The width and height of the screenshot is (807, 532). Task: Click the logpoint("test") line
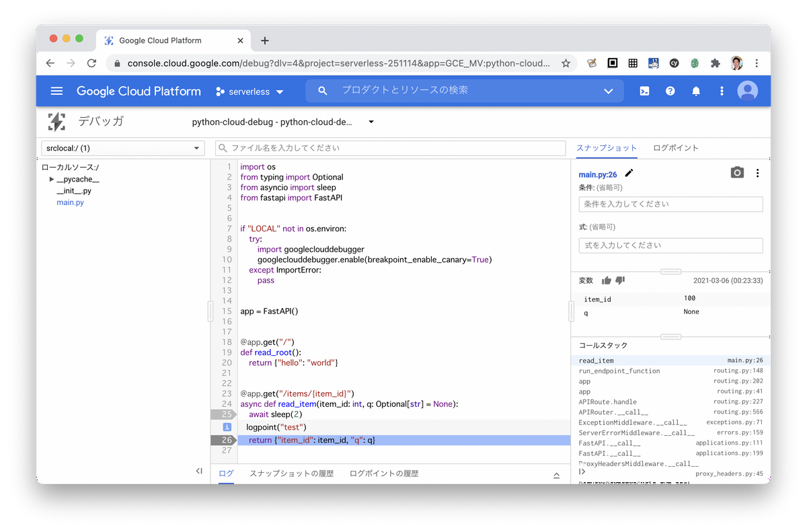[x=276, y=428]
